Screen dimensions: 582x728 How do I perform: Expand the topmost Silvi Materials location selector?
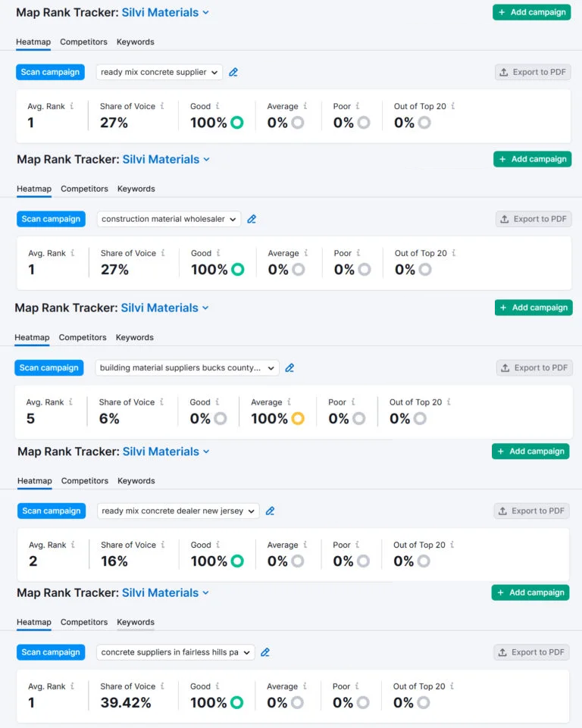point(165,12)
